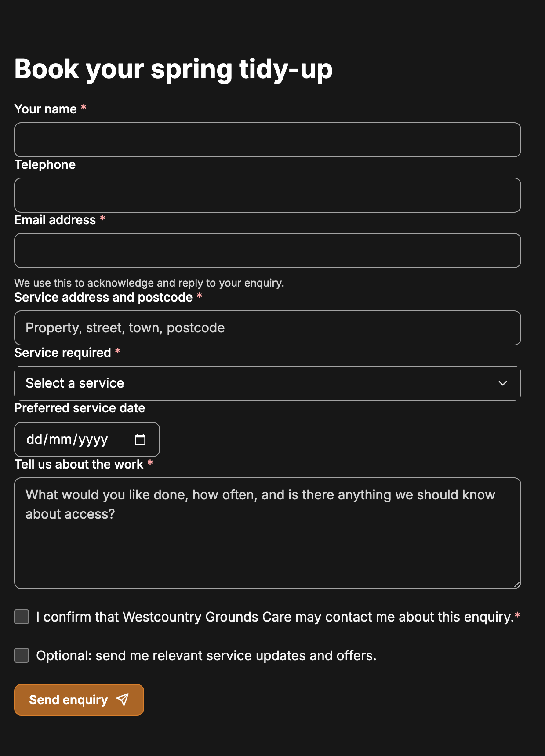Click the 'Email address' field label
This screenshot has height=756, width=545.
click(55, 220)
